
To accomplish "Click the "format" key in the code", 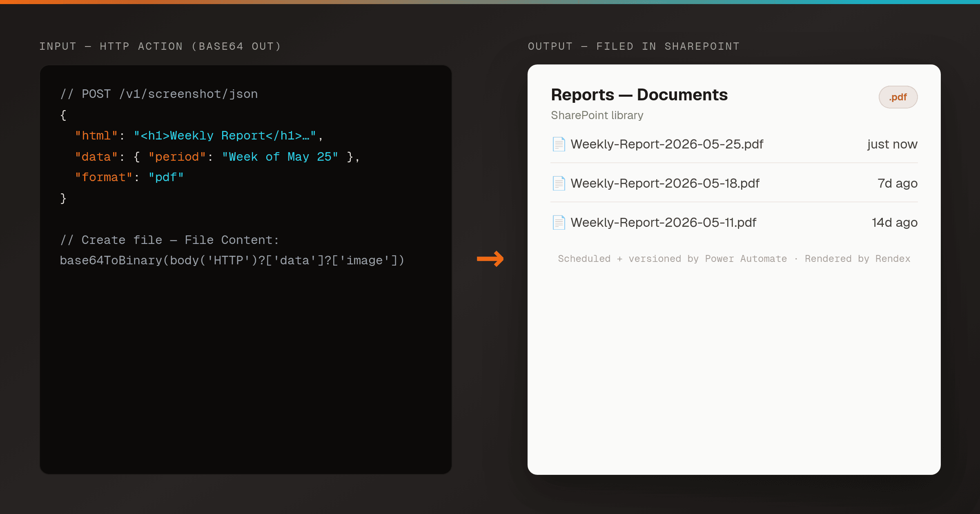I will pos(104,177).
